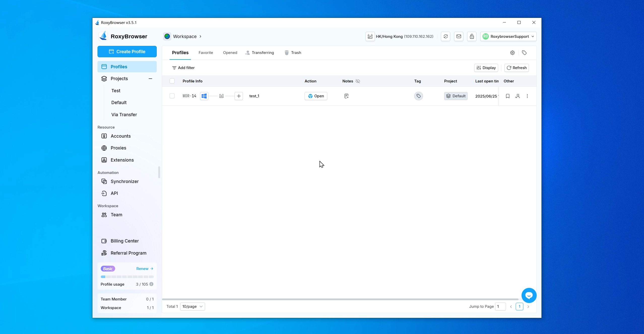644x334 pixels.
Task: Click the tag icon in test_1 row
Action: click(x=418, y=96)
